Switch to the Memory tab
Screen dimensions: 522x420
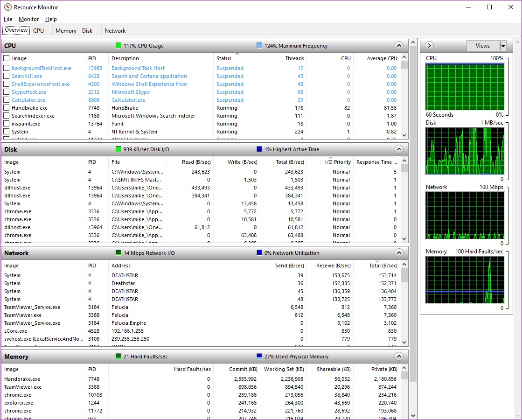(66, 31)
